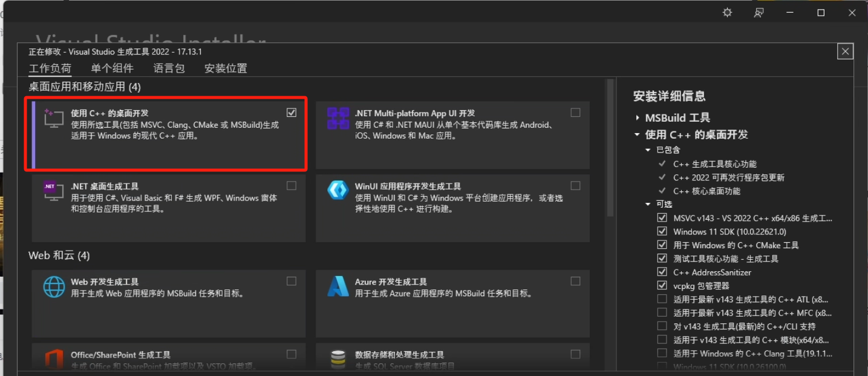Check the Web 开发生成工具 workload

pos(292,281)
